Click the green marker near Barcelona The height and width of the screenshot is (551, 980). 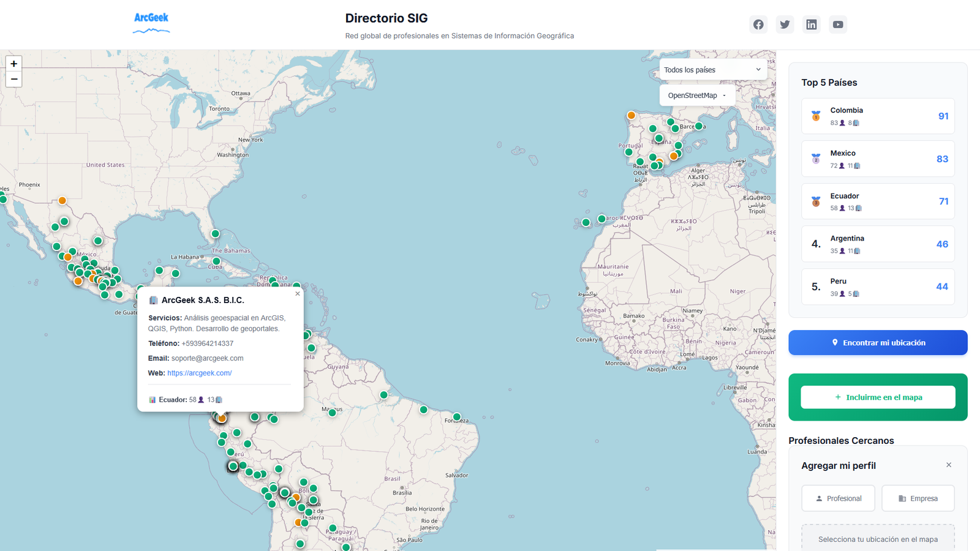[x=699, y=126]
